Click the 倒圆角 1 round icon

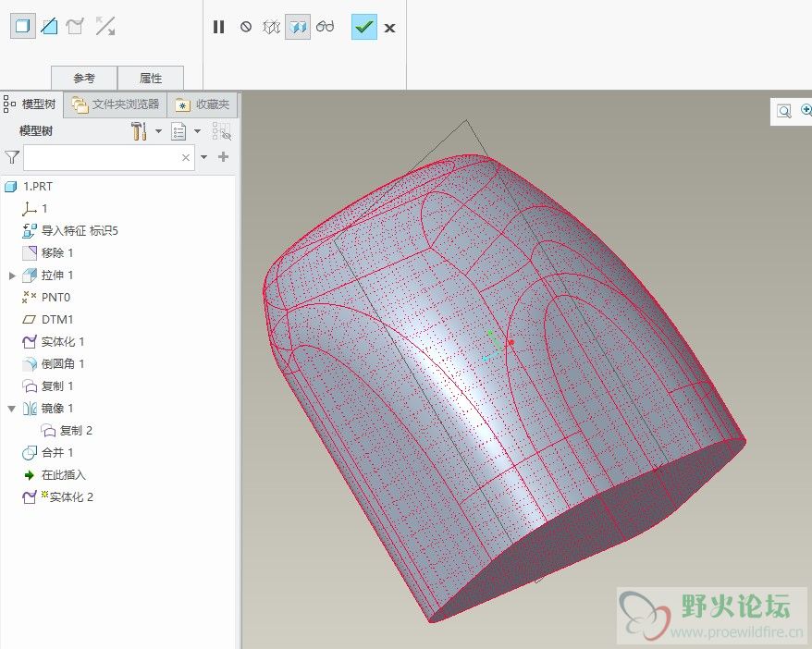pyautogui.click(x=29, y=364)
